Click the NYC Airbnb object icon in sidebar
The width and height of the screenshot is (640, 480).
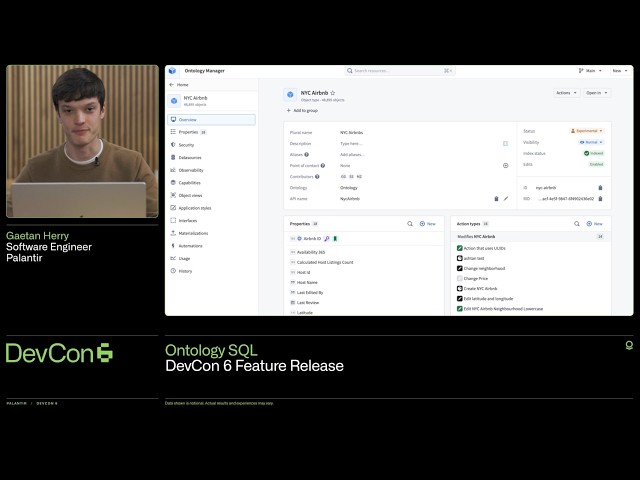coord(174,100)
